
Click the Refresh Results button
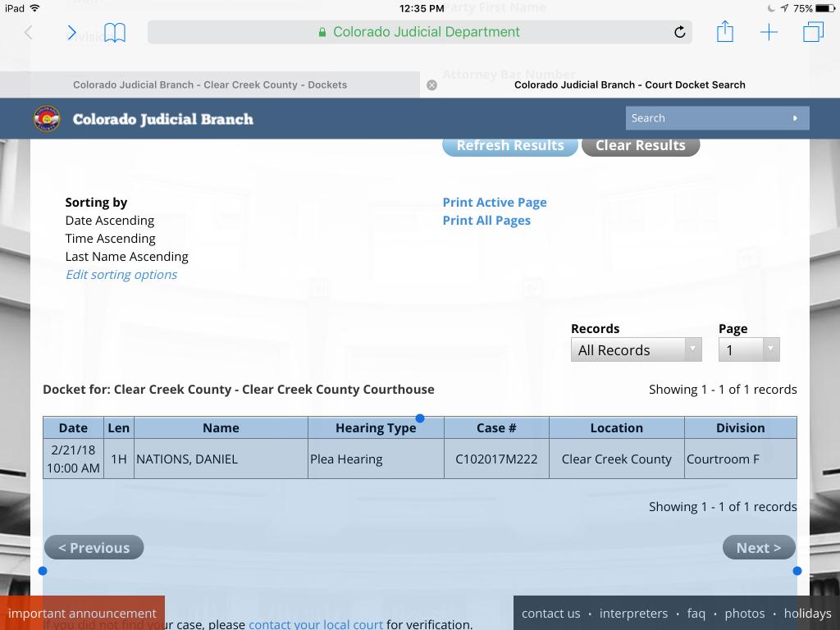[509, 145]
